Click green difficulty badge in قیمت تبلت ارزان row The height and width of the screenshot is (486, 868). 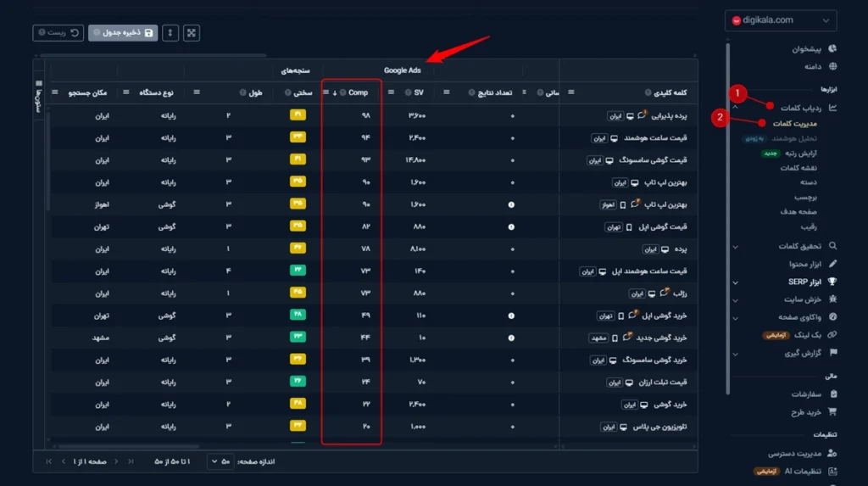pos(298,382)
